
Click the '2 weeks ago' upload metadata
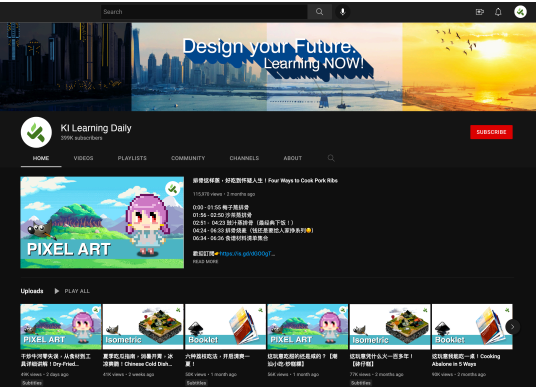[x=141, y=374]
